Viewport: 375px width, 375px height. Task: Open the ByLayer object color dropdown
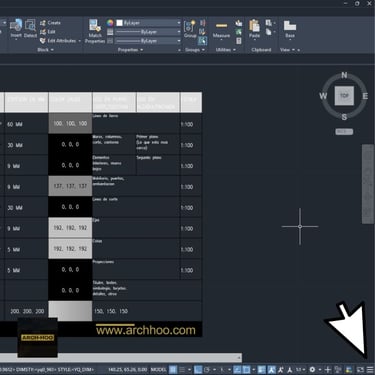click(x=148, y=23)
